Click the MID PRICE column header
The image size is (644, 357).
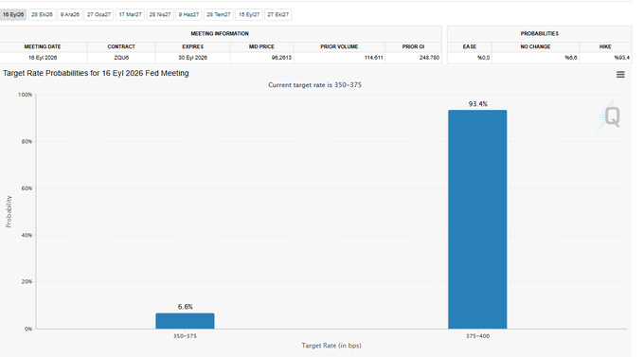point(261,46)
